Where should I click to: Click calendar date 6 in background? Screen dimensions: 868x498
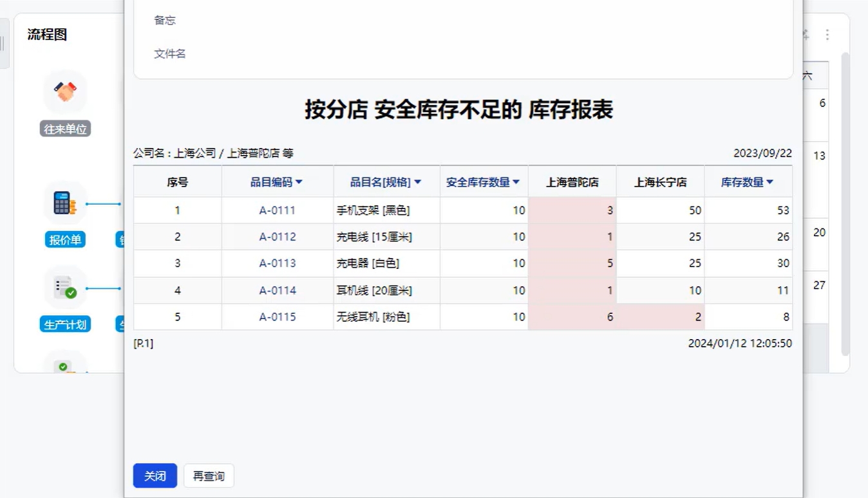822,103
